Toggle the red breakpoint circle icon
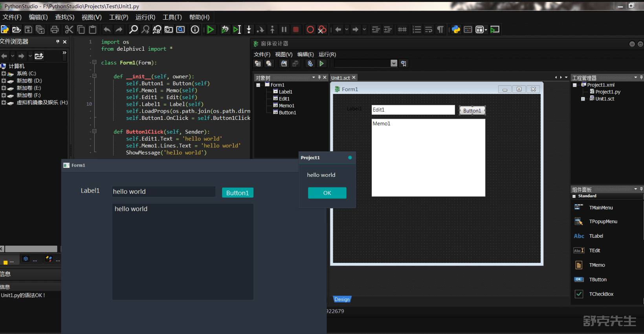644x334 pixels. (x=310, y=29)
